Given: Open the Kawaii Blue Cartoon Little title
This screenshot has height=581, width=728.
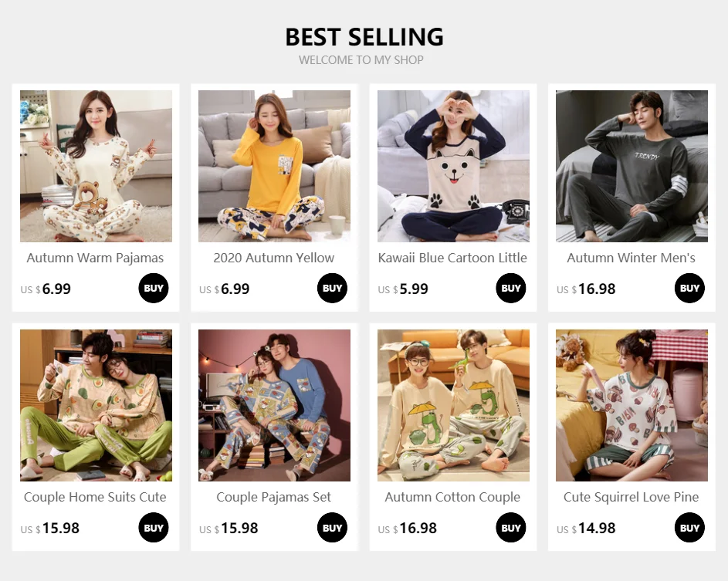Looking at the screenshot, I should (452, 258).
